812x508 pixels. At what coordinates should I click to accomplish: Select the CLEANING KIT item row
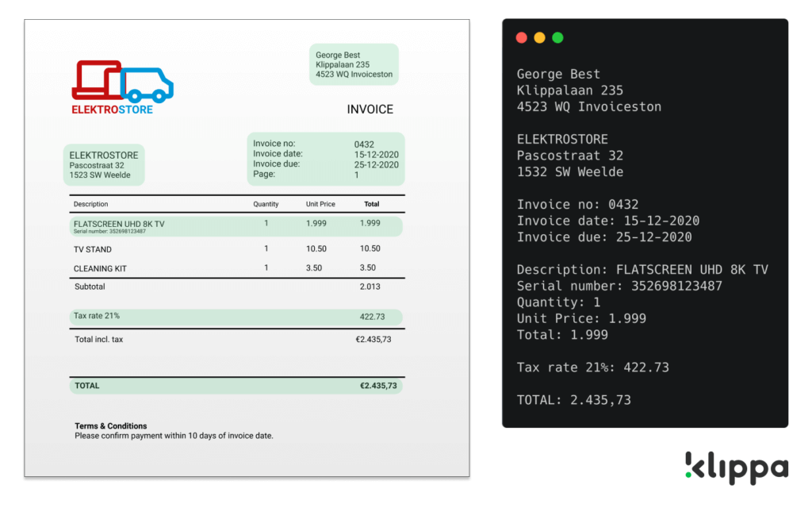pyautogui.click(x=236, y=268)
